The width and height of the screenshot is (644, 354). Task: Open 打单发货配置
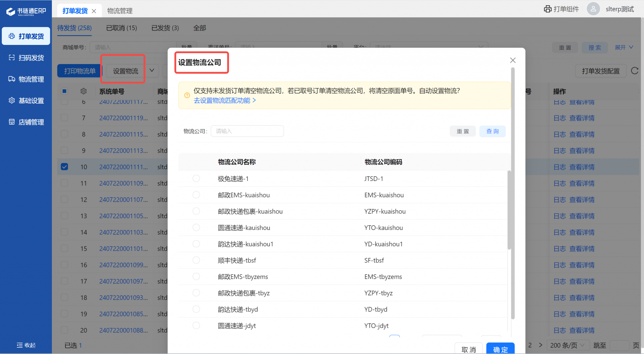tap(601, 71)
